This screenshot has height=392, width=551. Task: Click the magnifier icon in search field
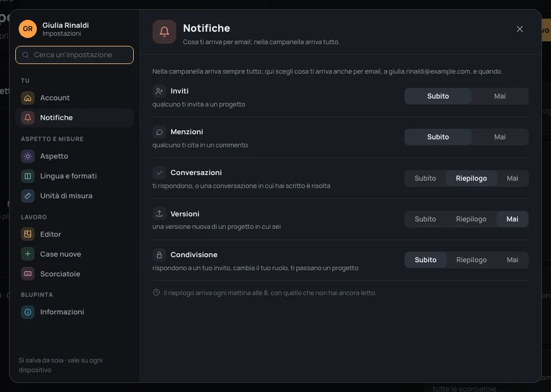click(26, 55)
